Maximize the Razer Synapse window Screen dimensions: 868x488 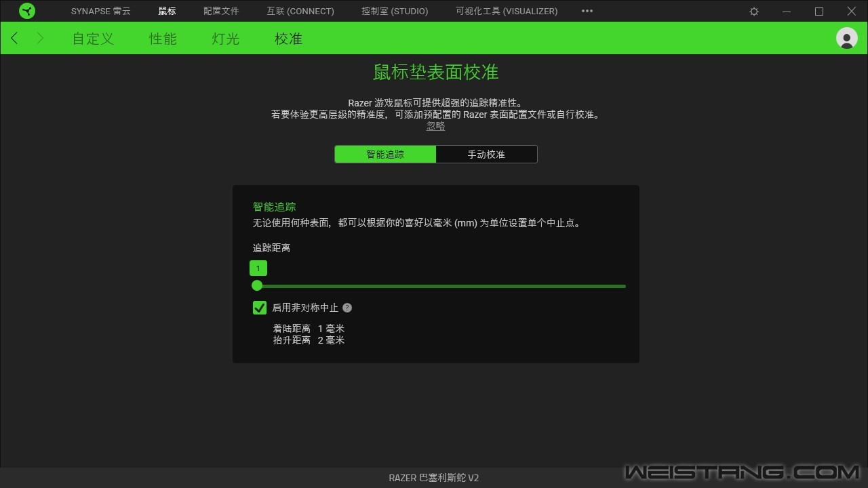pyautogui.click(x=819, y=12)
